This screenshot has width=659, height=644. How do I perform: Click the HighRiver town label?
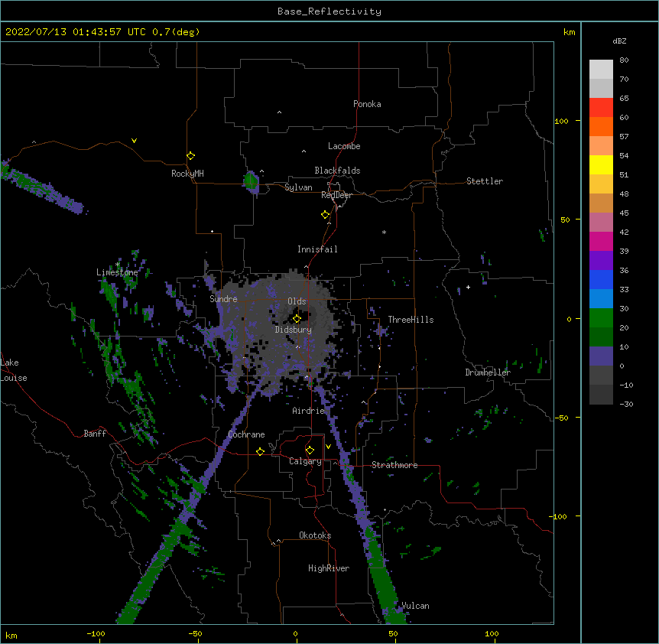coord(329,568)
